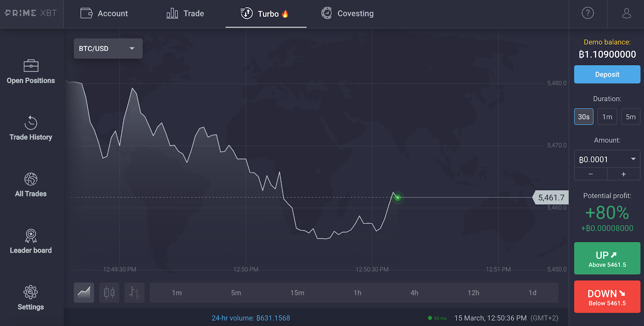
Task: Select the area line chart type
Action: click(84, 293)
